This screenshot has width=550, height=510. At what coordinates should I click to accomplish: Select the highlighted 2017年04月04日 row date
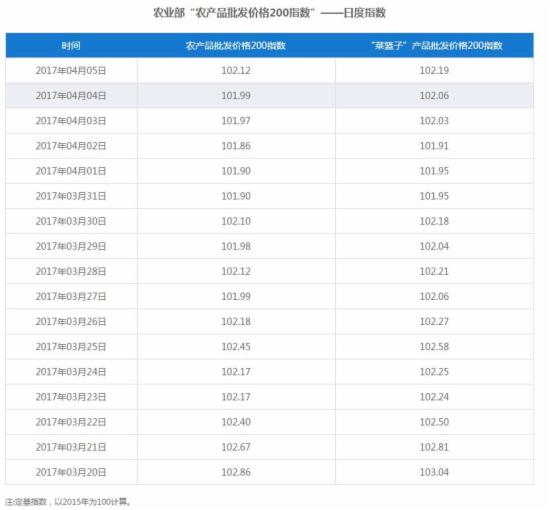(71, 95)
